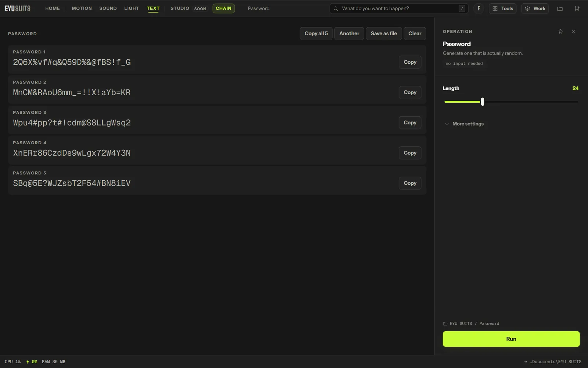Open the mixer sliders settings icon
This screenshot has width=588, height=368.
(577, 8)
